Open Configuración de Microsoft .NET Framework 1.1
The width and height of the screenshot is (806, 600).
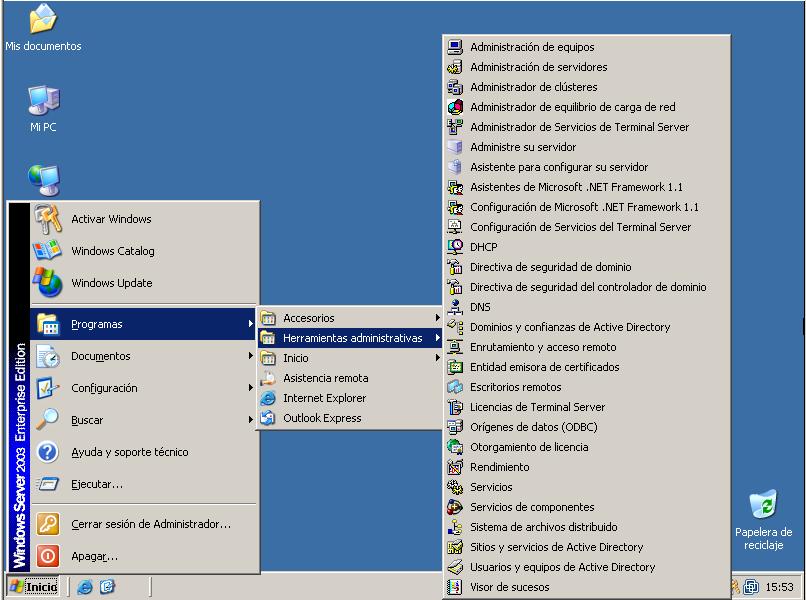click(587, 207)
